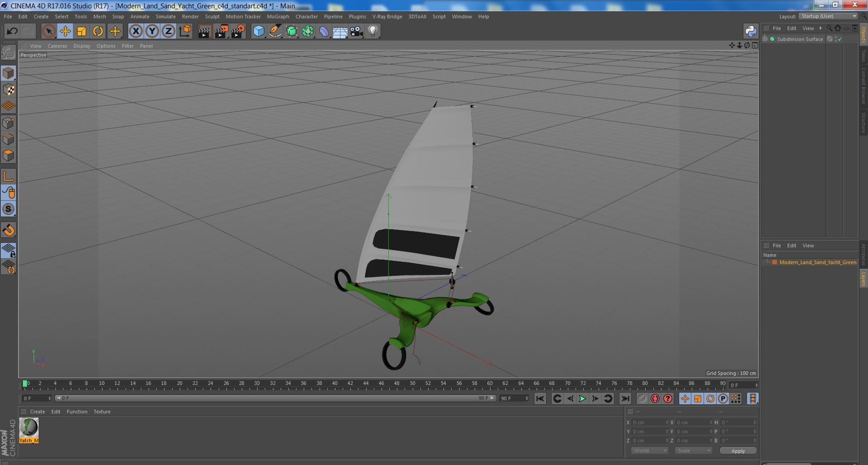Viewport: 868px width, 465px height.
Task: Add a Camera object
Action: click(357, 31)
